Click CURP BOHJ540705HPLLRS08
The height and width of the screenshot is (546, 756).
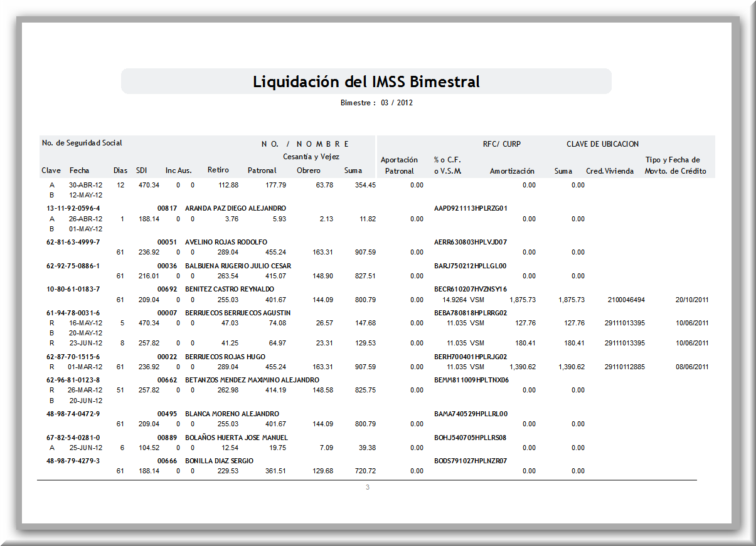[470, 438]
